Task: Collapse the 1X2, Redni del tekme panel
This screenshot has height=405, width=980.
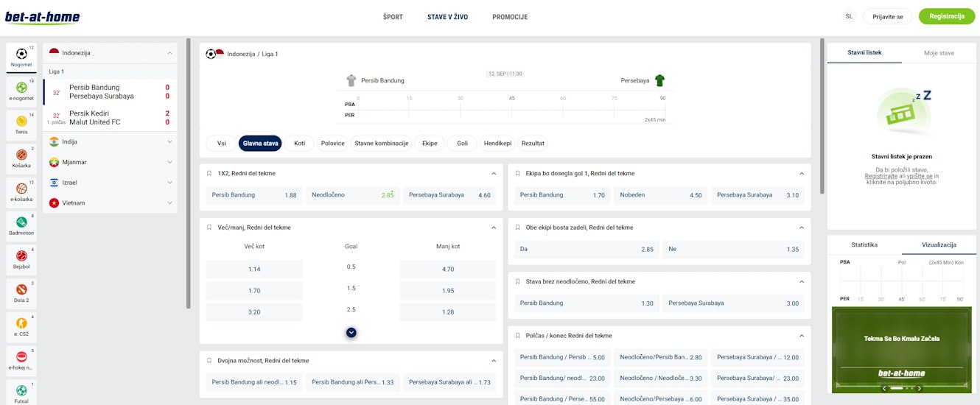Action: [494, 174]
